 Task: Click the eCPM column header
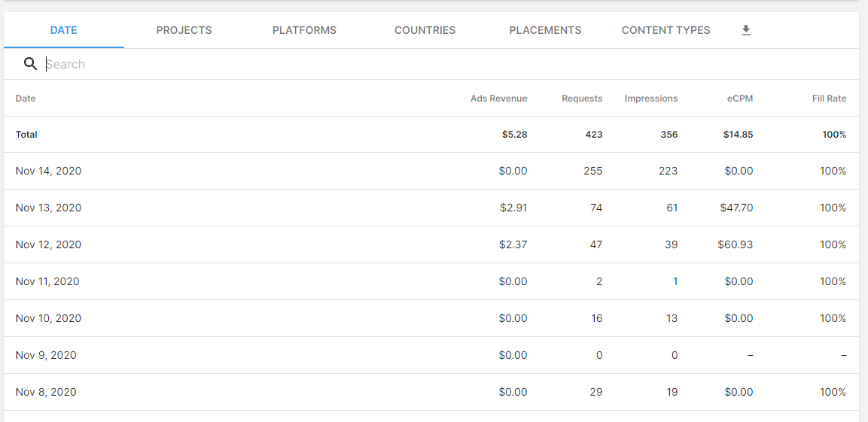pos(740,99)
